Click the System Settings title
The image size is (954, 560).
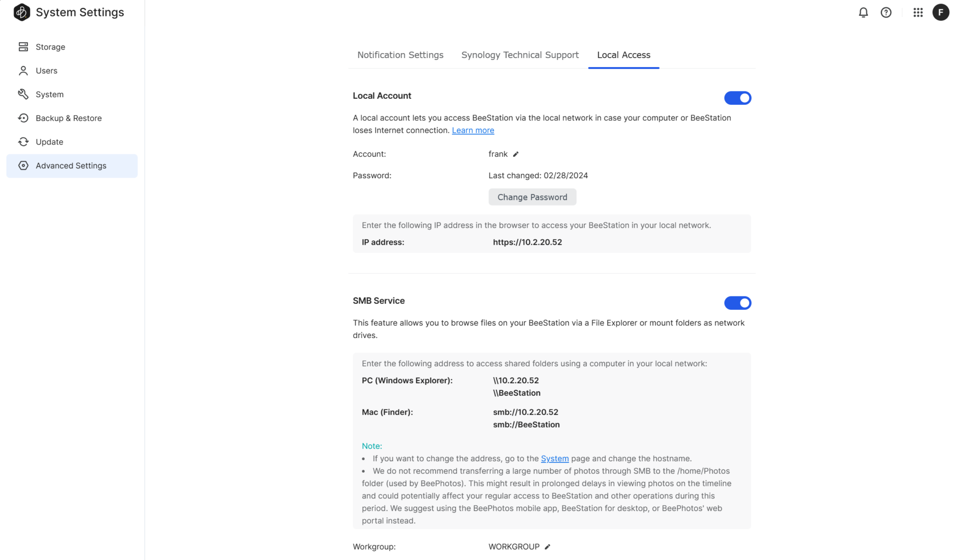pos(80,12)
